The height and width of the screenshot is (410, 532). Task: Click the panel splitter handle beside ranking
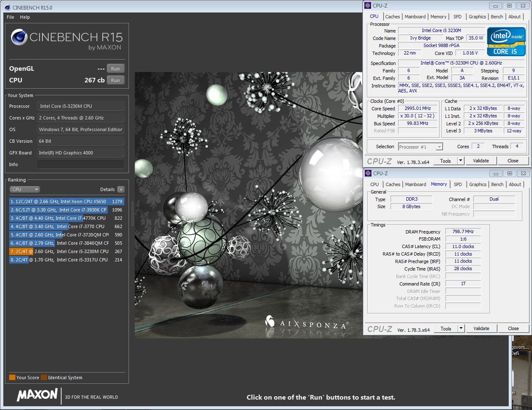pos(132,214)
